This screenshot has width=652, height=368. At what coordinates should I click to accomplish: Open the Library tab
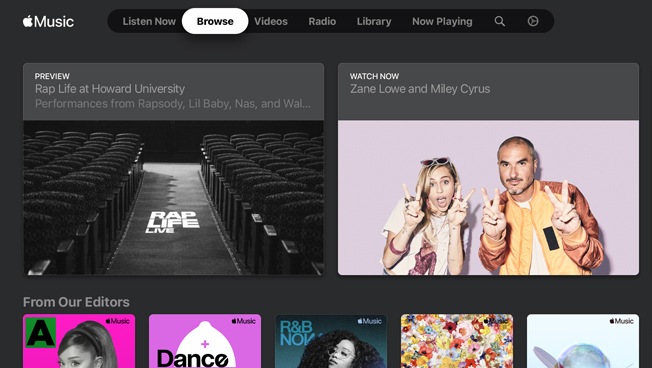click(374, 21)
